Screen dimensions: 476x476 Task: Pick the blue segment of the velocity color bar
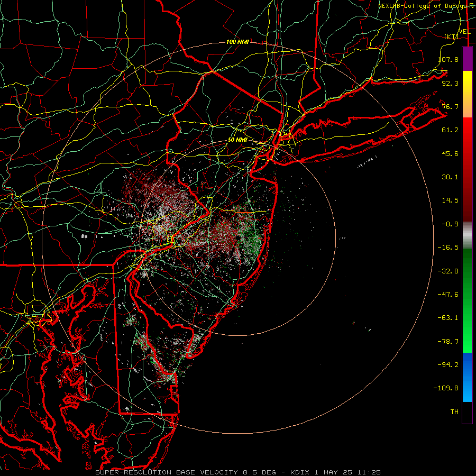(467, 377)
